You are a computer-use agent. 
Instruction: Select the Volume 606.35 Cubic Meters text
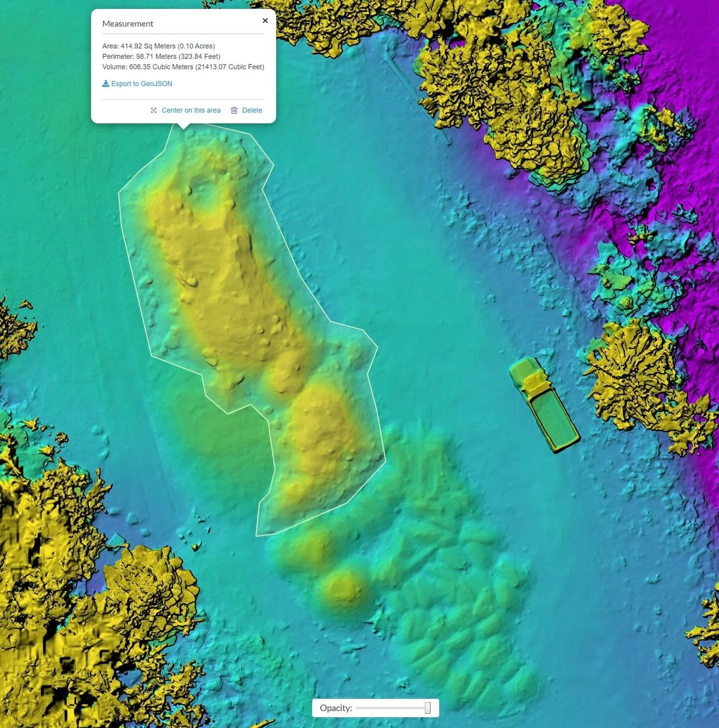[x=183, y=67]
